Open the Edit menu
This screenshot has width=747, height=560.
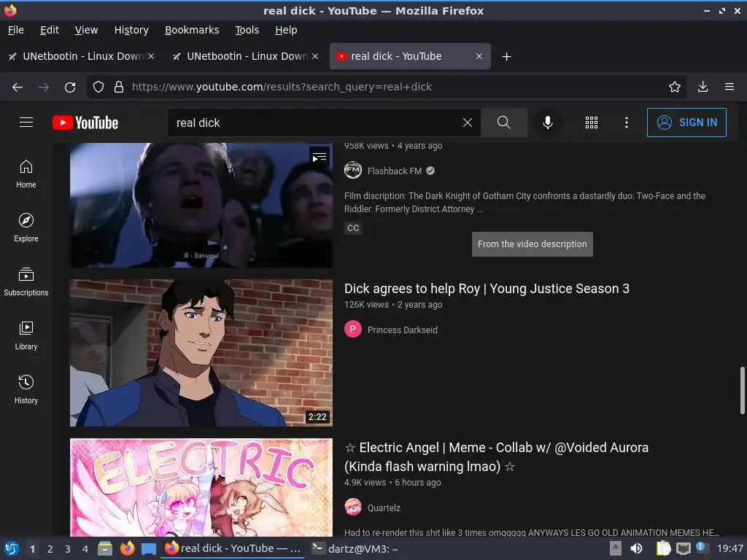(x=50, y=30)
